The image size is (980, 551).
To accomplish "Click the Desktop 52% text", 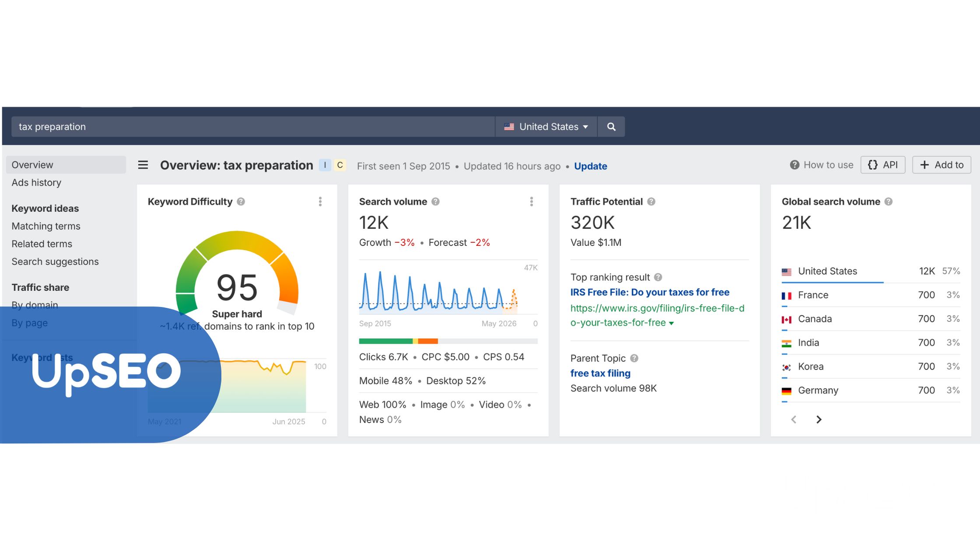I will point(456,381).
